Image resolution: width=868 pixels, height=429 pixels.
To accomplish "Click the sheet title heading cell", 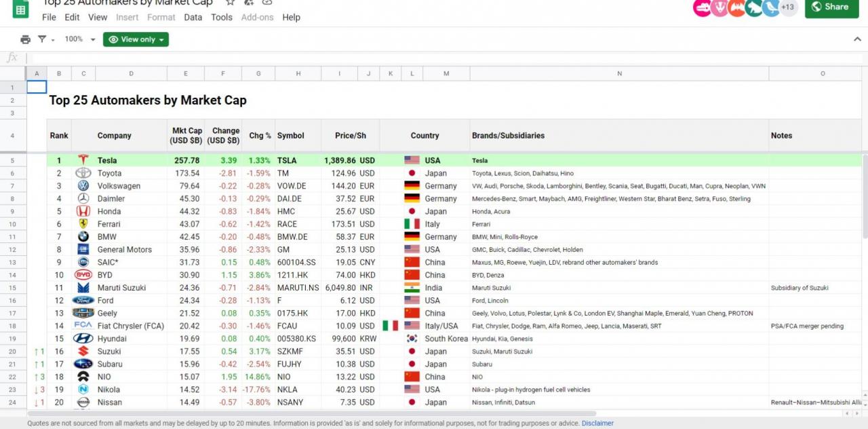I will pyautogui.click(x=148, y=100).
